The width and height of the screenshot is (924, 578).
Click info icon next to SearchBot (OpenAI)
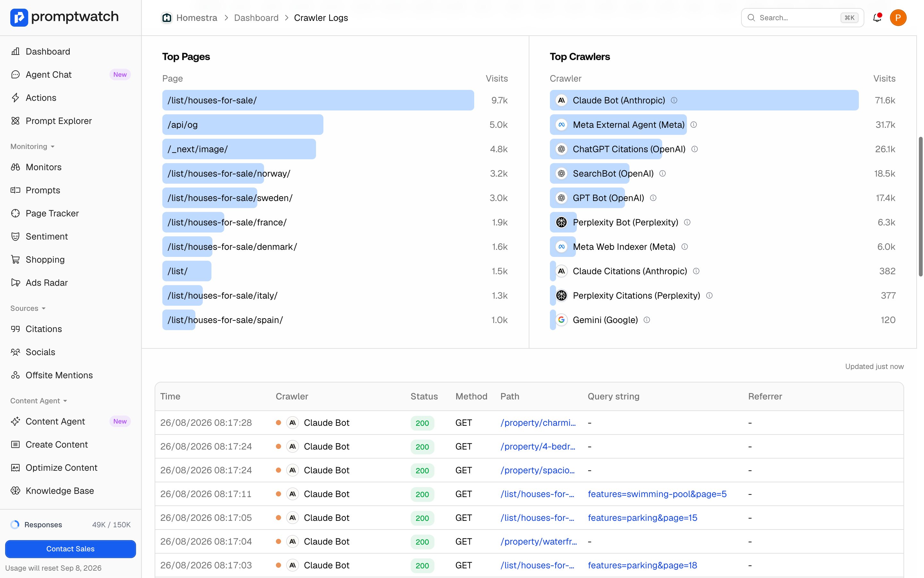(663, 173)
